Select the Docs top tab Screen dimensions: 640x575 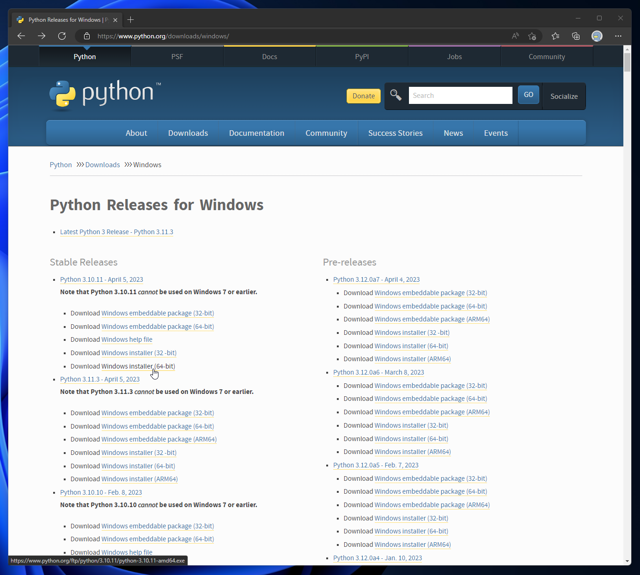(269, 57)
